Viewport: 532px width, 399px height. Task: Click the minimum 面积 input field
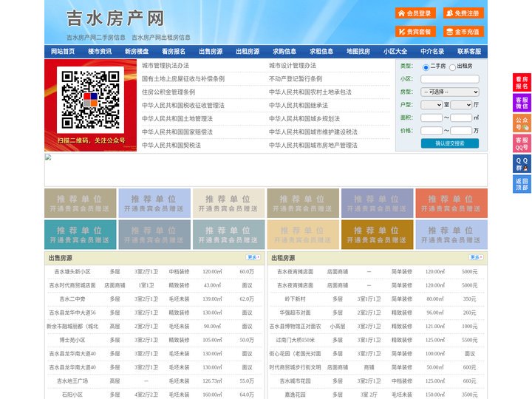432,117
